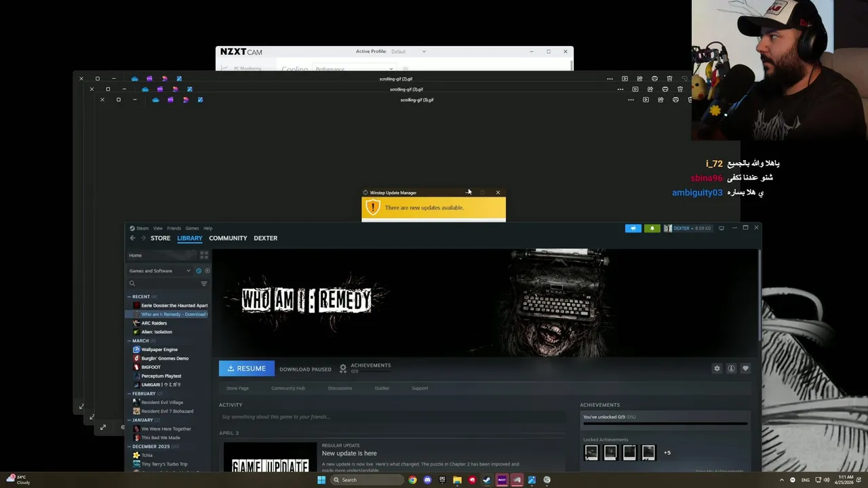Open the Store Page link
This screenshot has height=488, width=868.
pyautogui.click(x=237, y=388)
